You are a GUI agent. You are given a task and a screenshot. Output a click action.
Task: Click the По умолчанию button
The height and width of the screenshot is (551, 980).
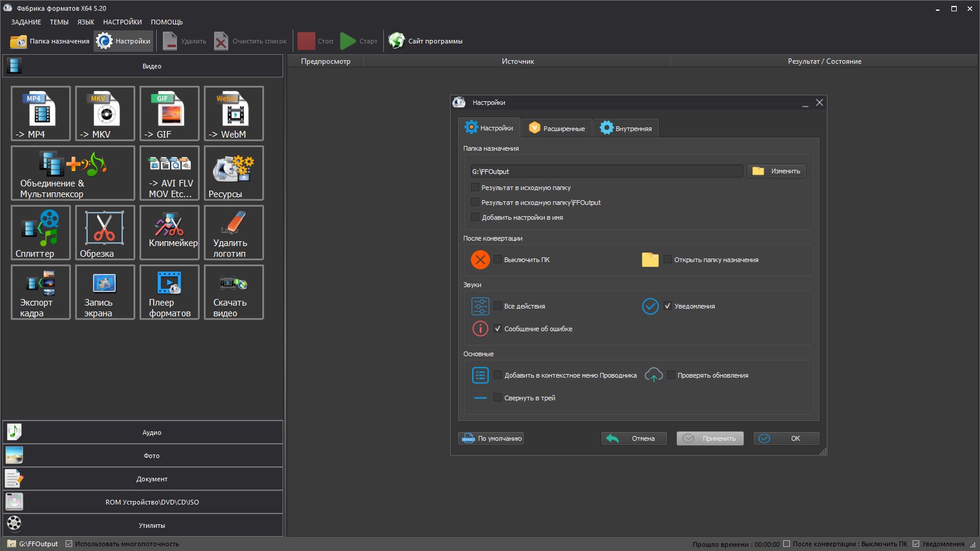coord(491,438)
